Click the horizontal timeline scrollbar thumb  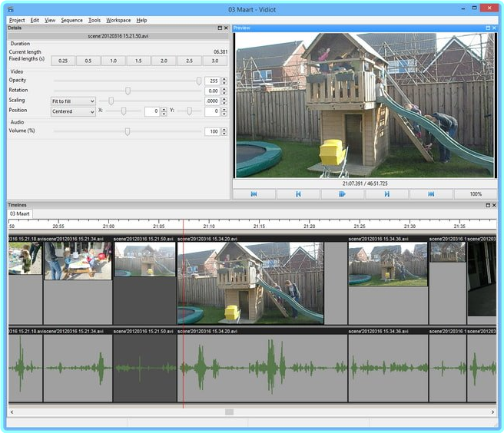click(x=229, y=412)
